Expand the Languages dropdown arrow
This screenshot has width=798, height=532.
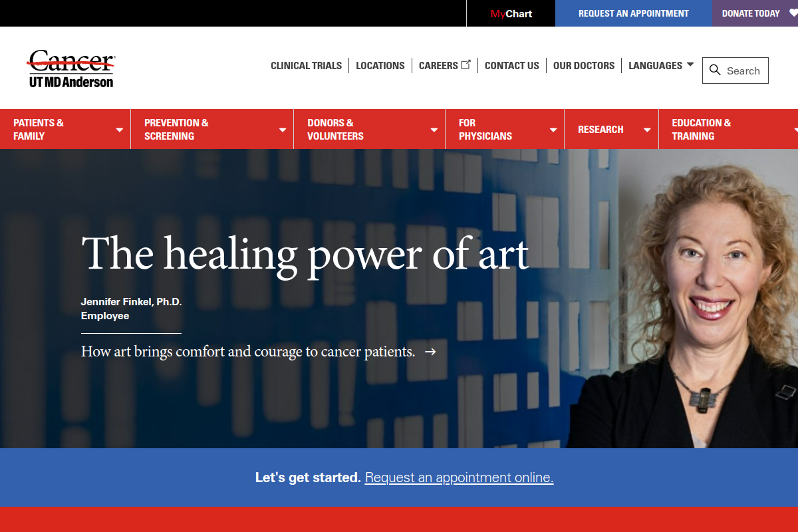click(690, 65)
